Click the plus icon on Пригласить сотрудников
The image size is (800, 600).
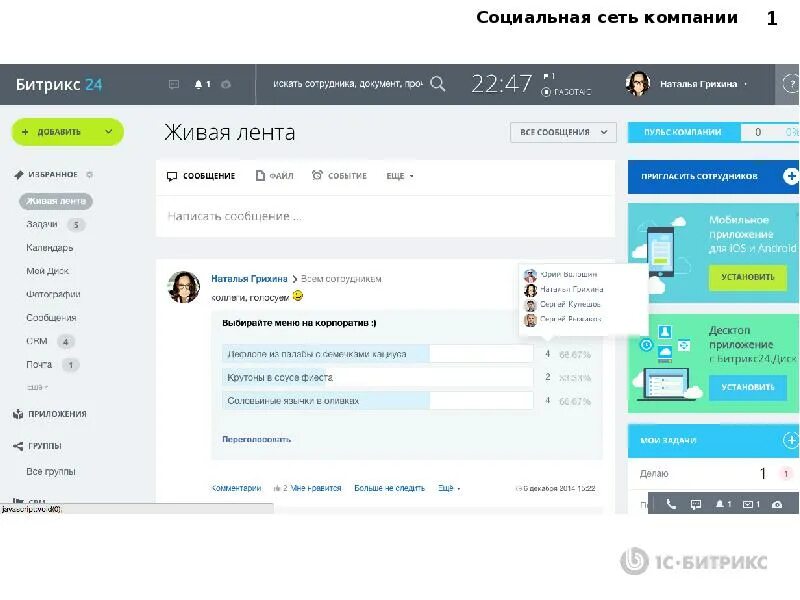(x=791, y=176)
